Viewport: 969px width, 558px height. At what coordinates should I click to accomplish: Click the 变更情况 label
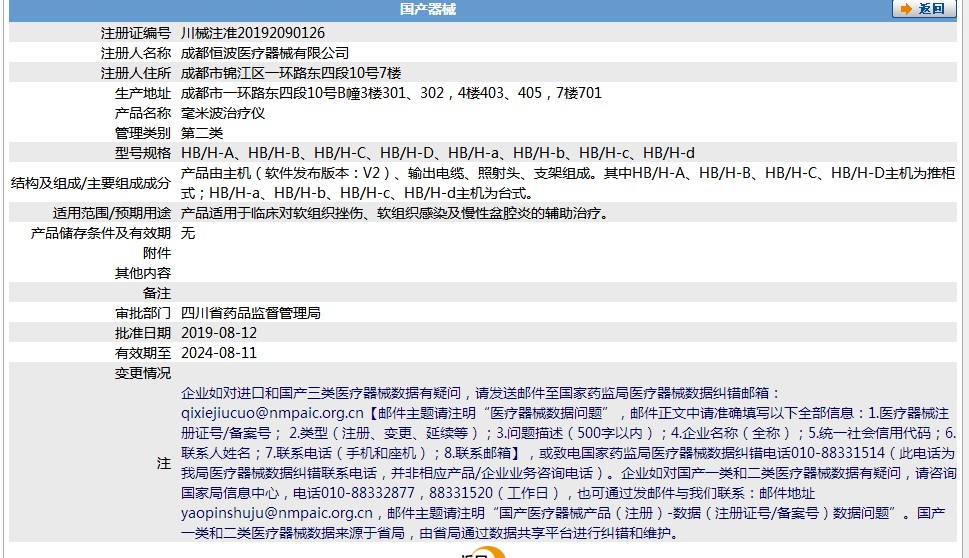tap(143, 373)
